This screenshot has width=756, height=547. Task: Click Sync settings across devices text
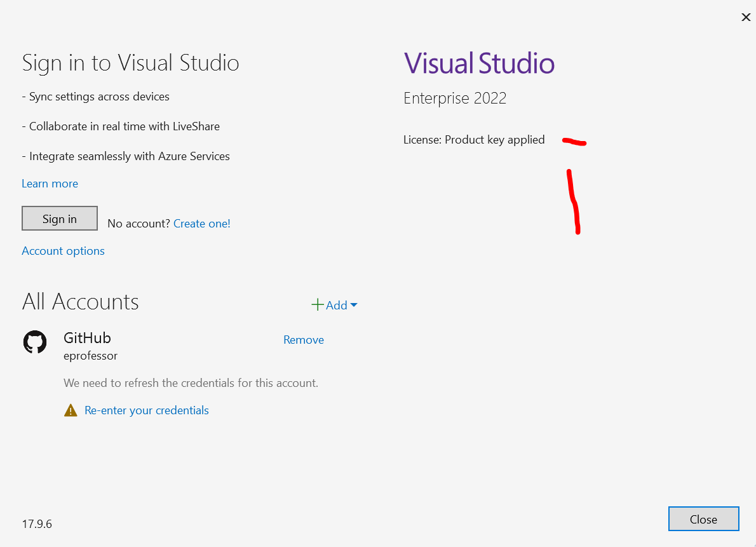click(95, 97)
